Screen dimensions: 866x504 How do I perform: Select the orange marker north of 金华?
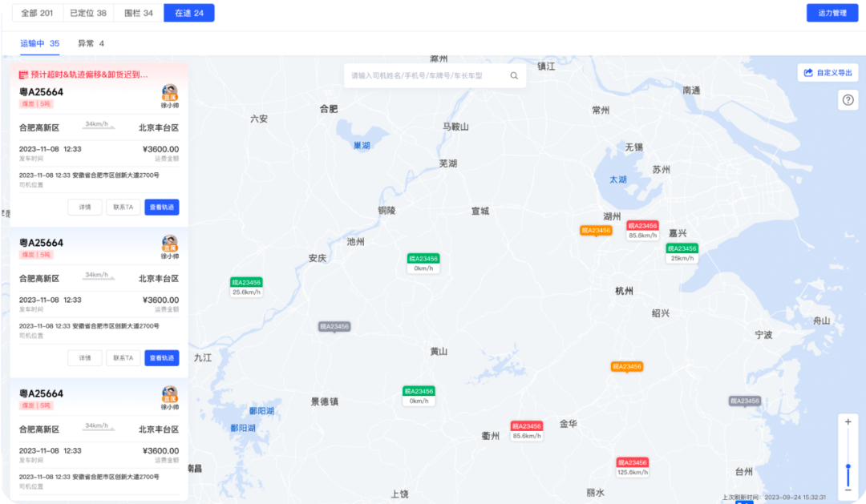627,366
